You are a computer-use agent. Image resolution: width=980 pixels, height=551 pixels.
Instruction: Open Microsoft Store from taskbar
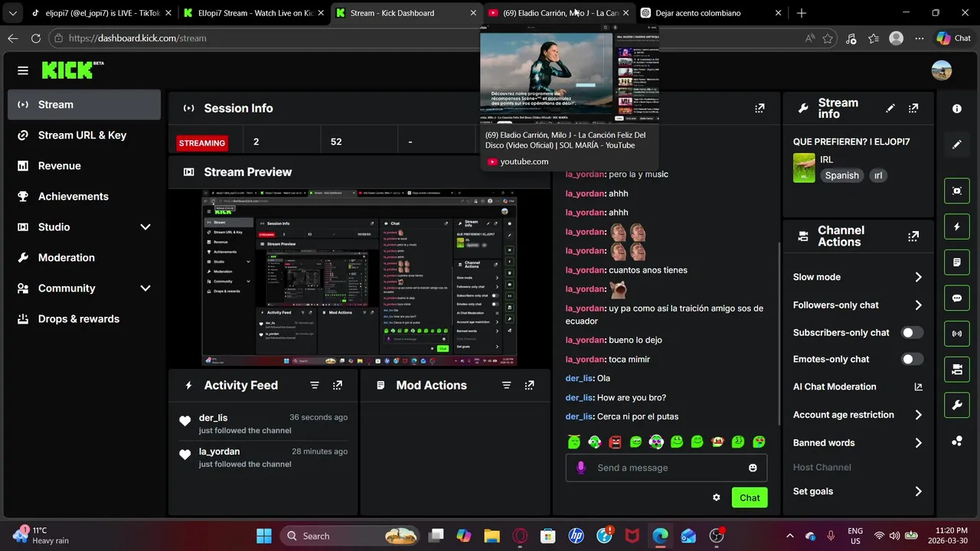[x=547, y=536]
